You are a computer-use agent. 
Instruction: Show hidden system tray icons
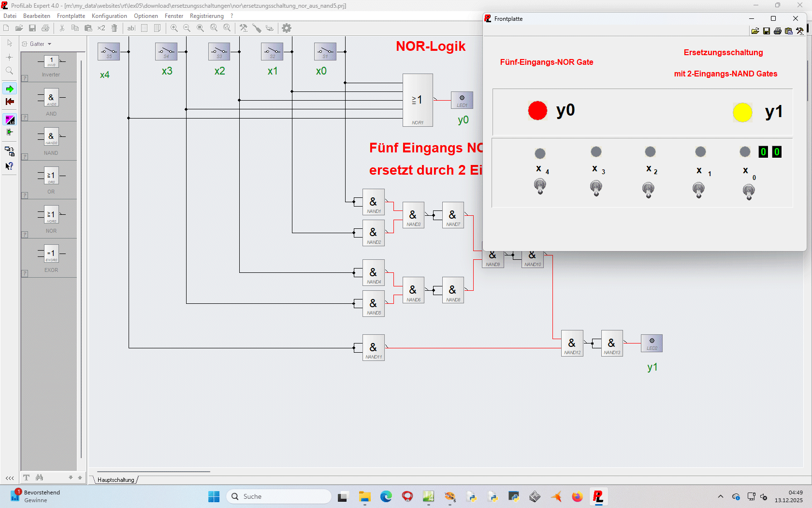721,496
